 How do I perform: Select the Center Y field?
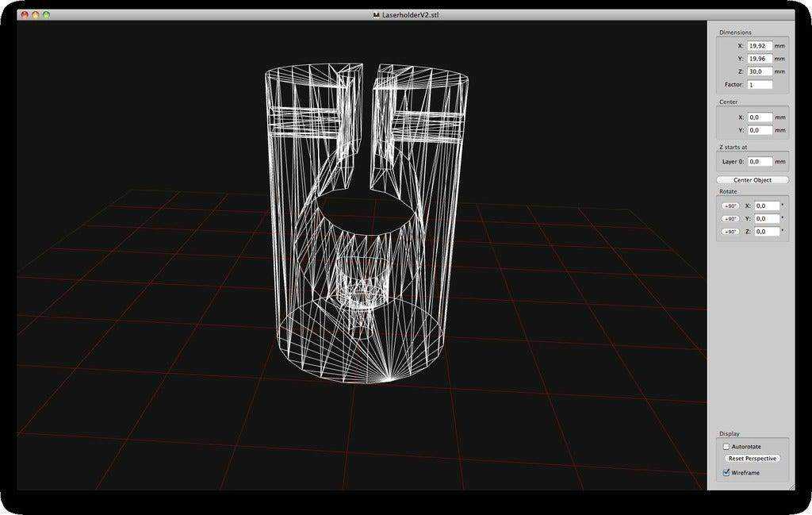click(760, 130)
